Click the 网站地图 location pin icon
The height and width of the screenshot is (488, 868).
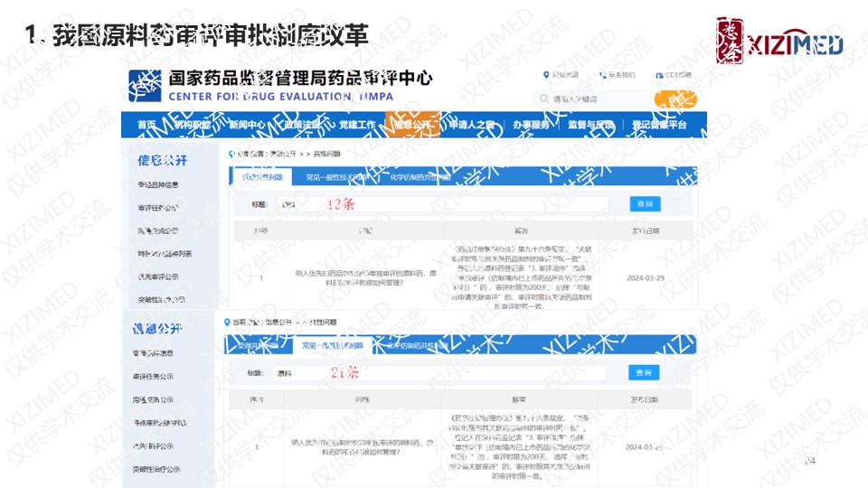click(546, 75)
